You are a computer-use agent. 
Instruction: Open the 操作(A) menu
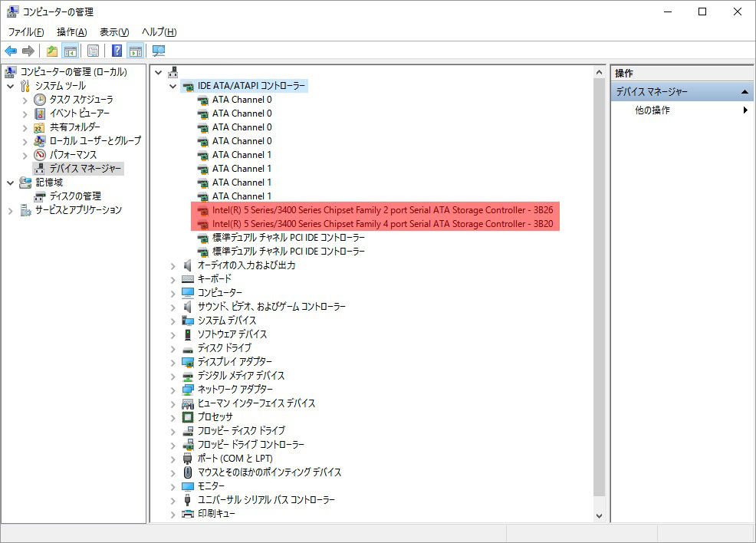click(71, 31)
